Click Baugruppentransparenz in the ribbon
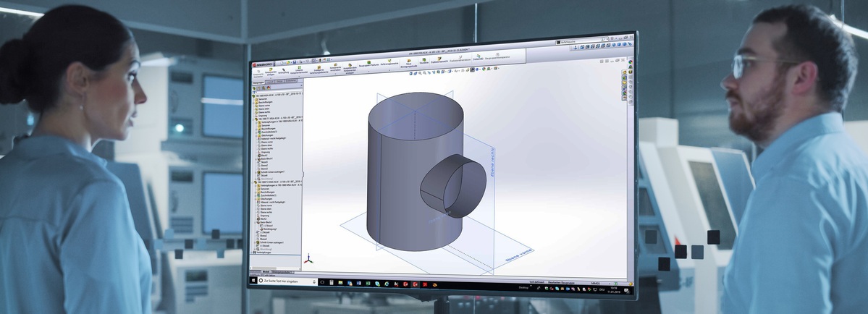 (497, 56)
